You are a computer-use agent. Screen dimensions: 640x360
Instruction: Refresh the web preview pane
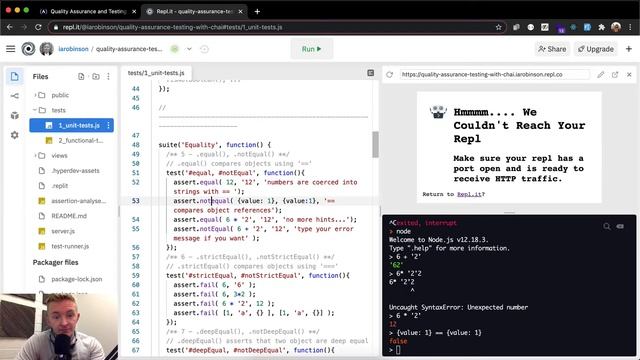(x=389, y=75)
